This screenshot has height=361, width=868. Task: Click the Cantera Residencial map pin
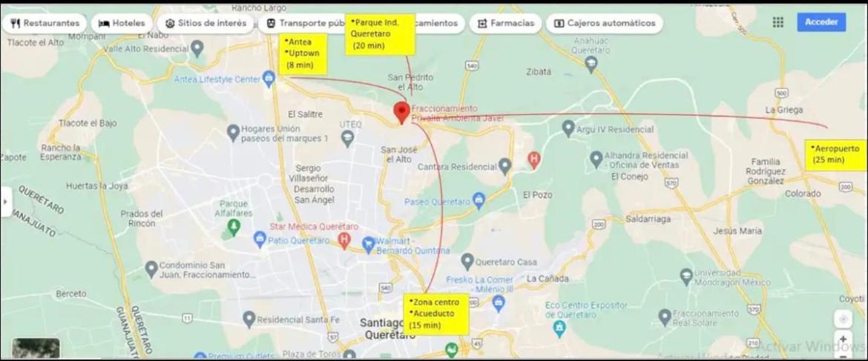point(504,166)
